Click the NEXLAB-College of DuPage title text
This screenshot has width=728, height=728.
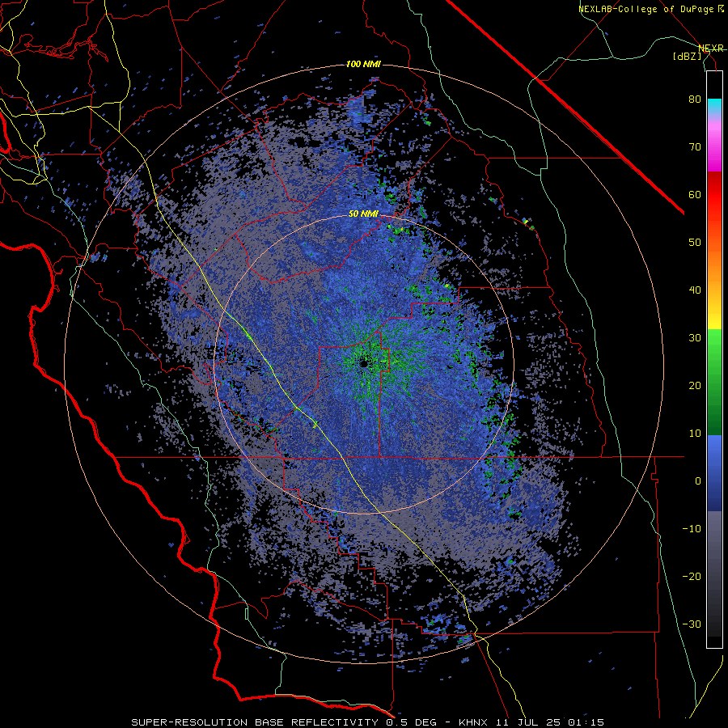(x=648, y=9)
